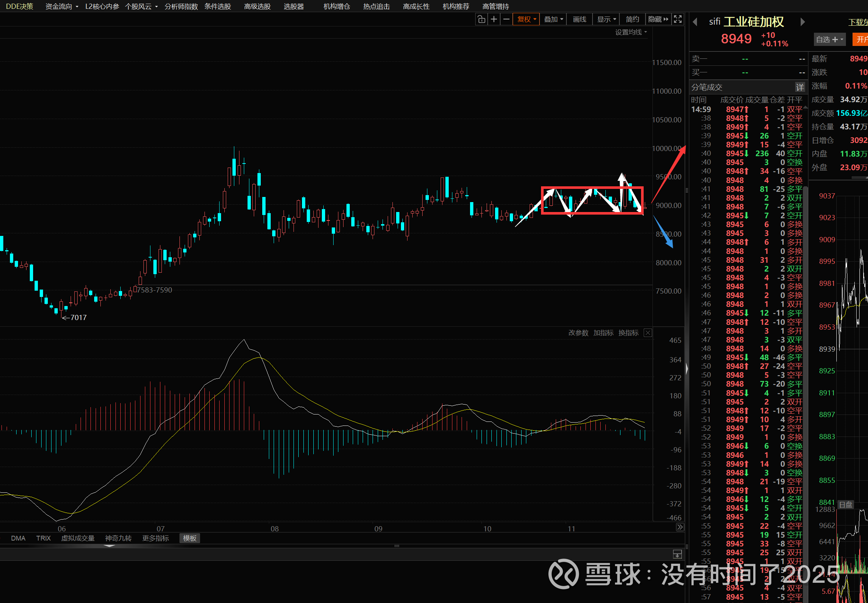Enter fullscreen chart with expand-arrows icon
This screenshot has width=868, height=603.
pos(678,19)
